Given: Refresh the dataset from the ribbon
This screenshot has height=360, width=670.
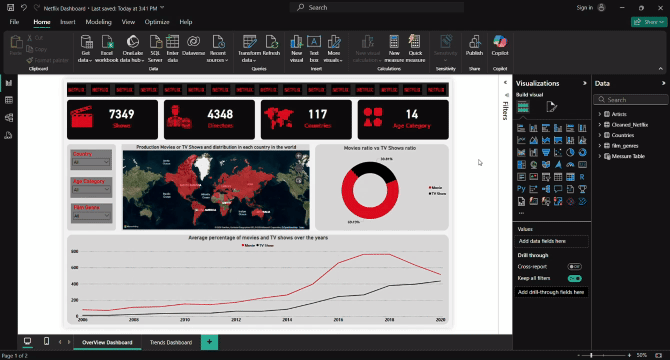Looking at the screenshot, I should click(271, 45).
